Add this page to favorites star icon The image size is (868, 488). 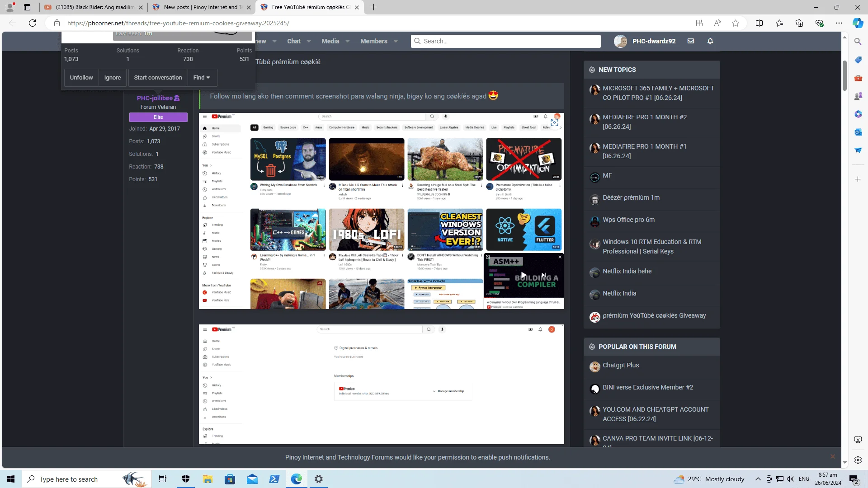(x=736, y=23)
